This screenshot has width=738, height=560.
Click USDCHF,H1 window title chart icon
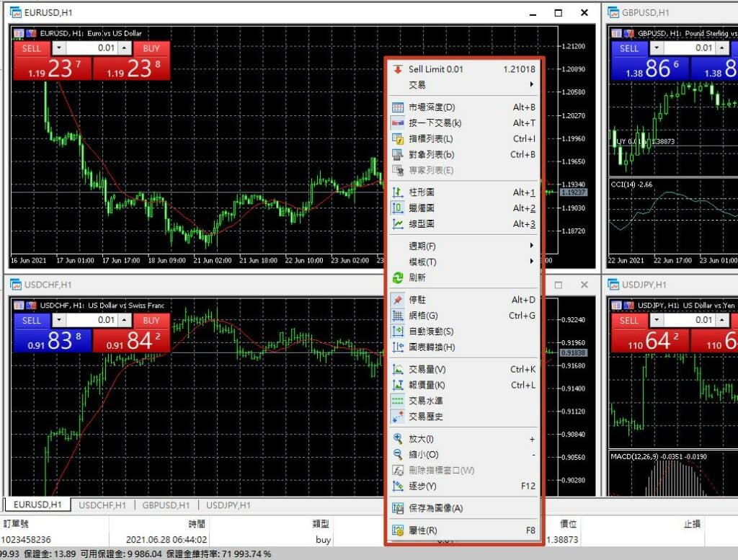click(x=16, y=285)
